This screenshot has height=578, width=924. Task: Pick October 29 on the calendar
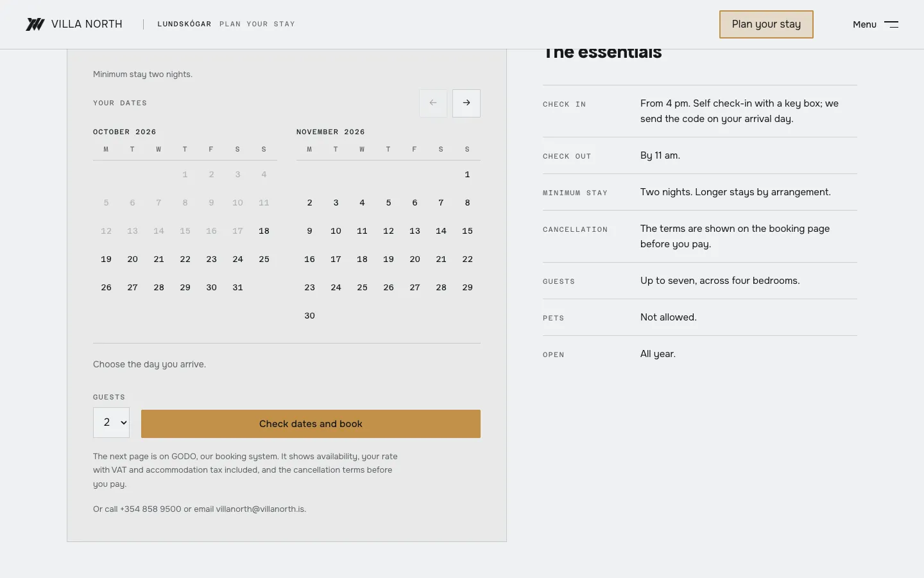185,288
